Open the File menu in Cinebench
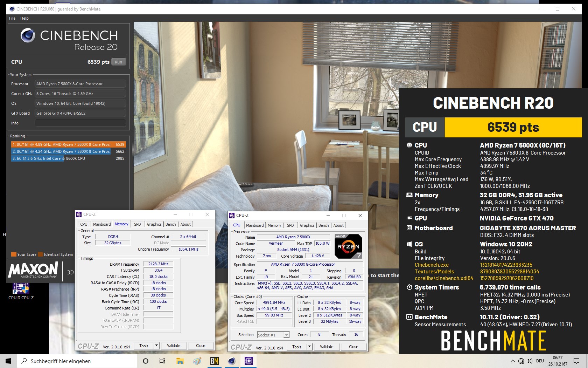 click(x=12, y=18)
